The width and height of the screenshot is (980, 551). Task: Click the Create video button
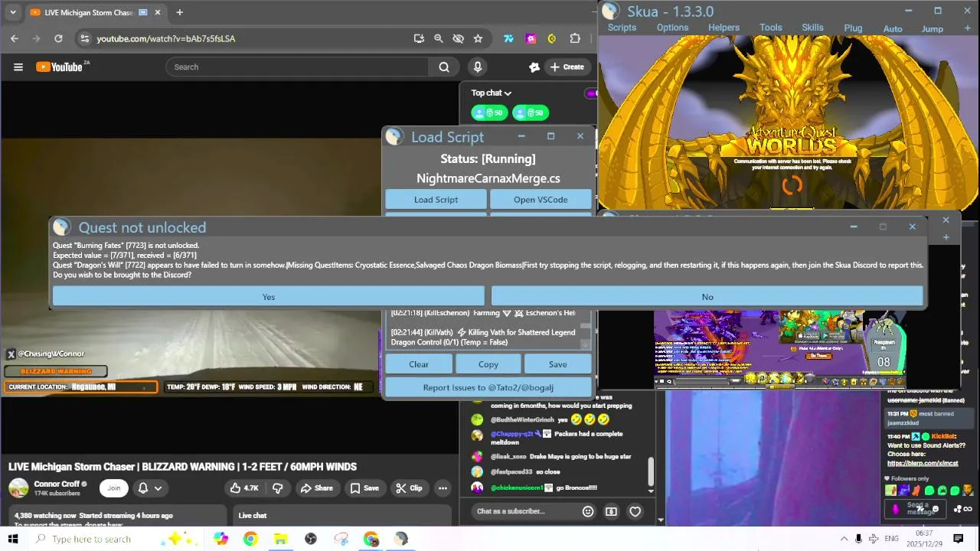point(567,67)
